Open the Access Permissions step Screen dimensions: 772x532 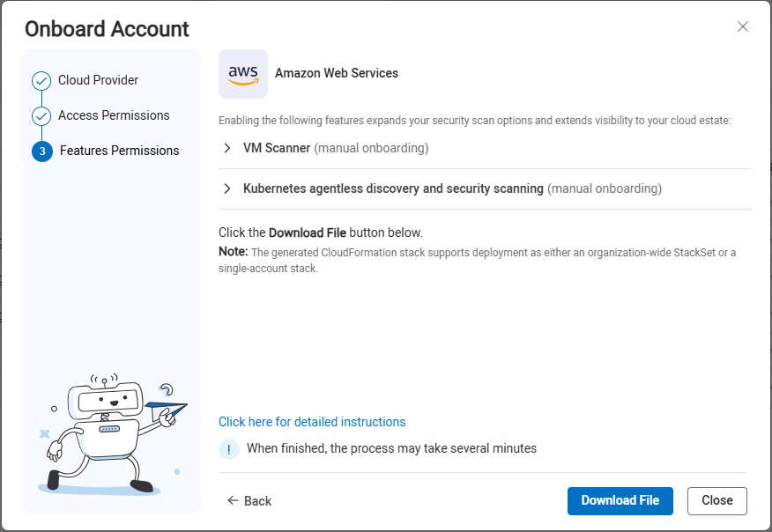tap(114, 115)
